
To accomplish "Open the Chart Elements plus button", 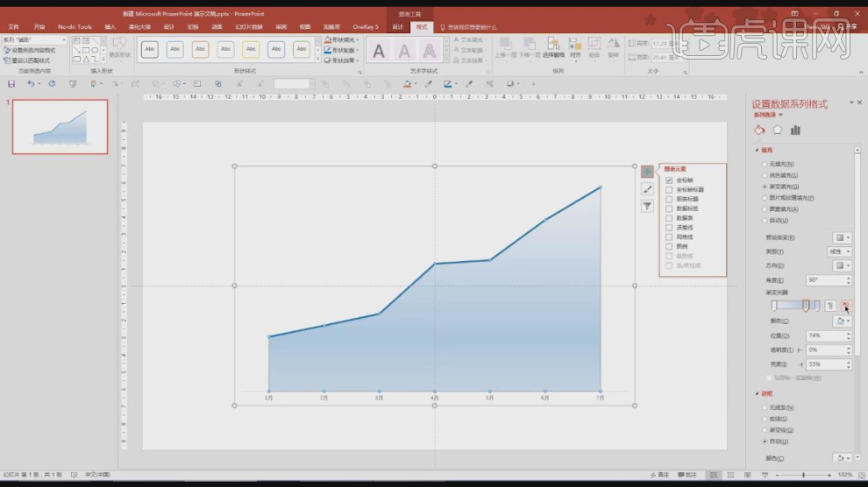I will 646,172.
